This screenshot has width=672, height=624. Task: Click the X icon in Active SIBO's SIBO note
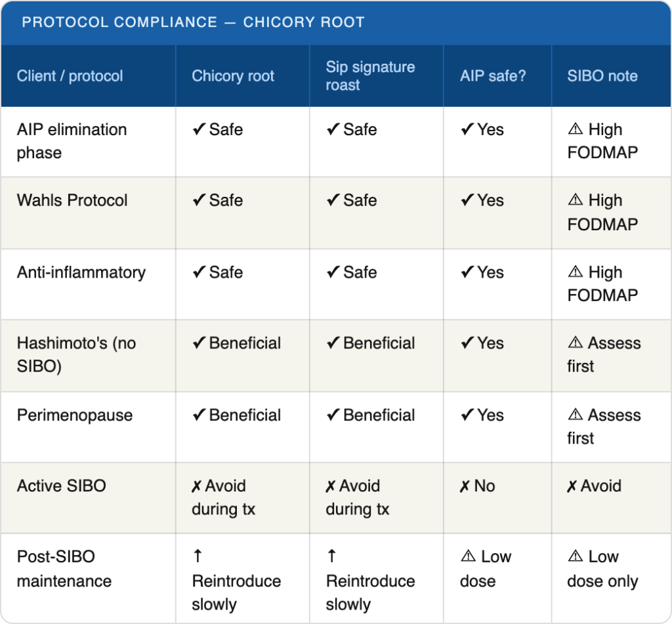(572, 486)
